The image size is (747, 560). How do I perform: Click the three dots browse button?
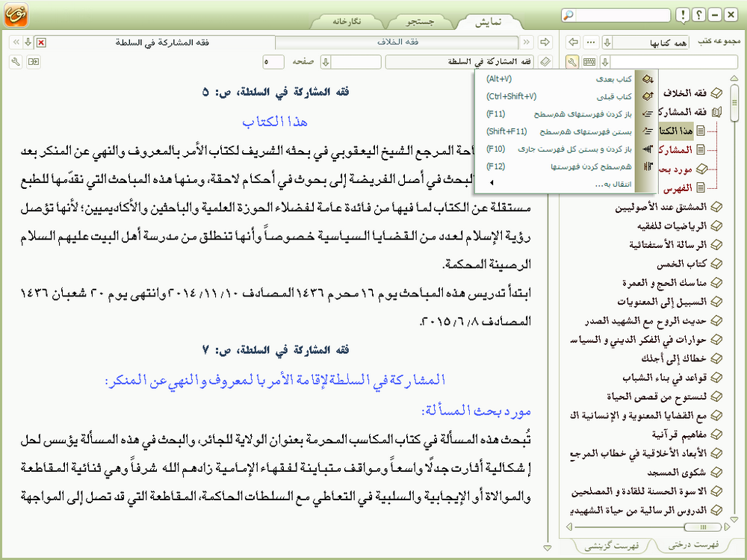coord(591,42)
